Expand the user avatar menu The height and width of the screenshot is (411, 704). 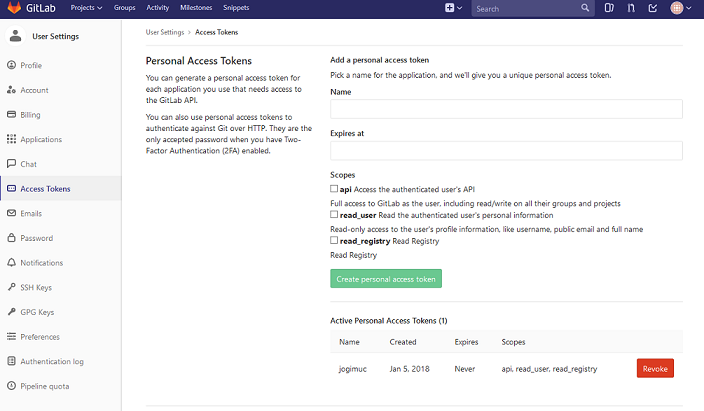[681, 8]
